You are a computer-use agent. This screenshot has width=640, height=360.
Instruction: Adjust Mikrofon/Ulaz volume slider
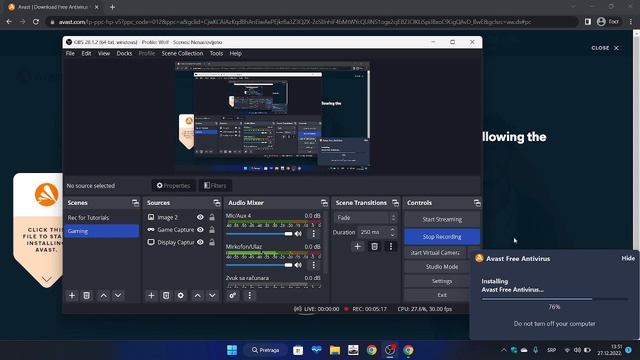tap(259, 265)
